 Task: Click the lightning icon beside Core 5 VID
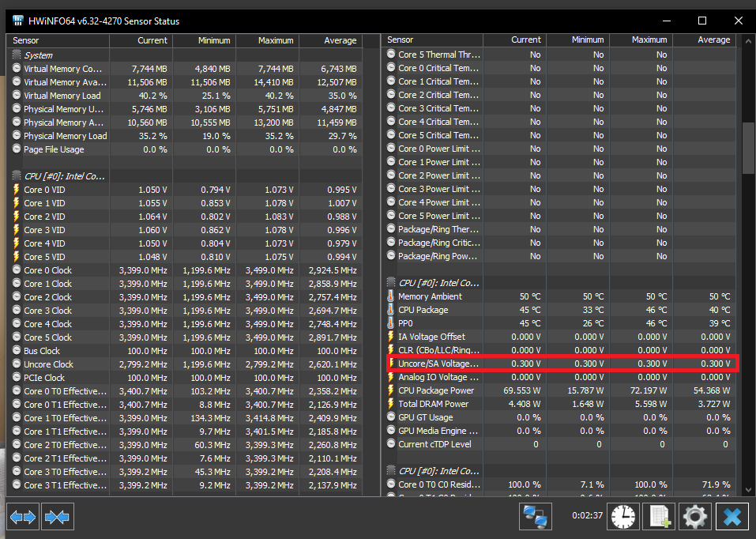[17, 256]
